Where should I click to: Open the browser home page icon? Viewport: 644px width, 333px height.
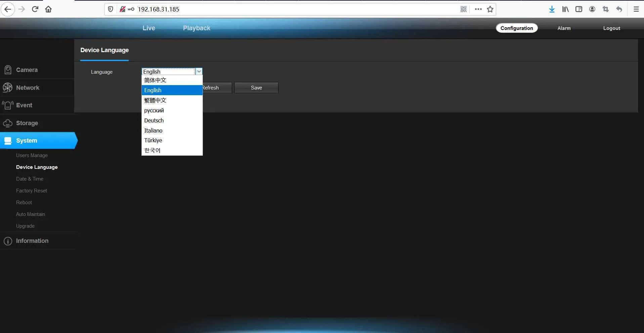click(48, 9)
